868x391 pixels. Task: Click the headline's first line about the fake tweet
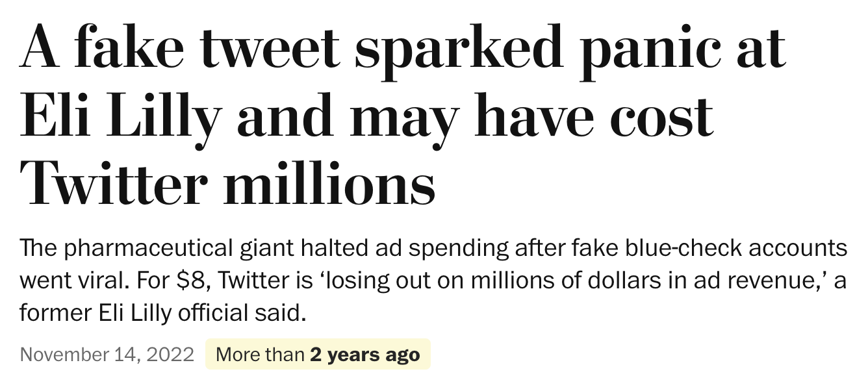tap(403, 49)
